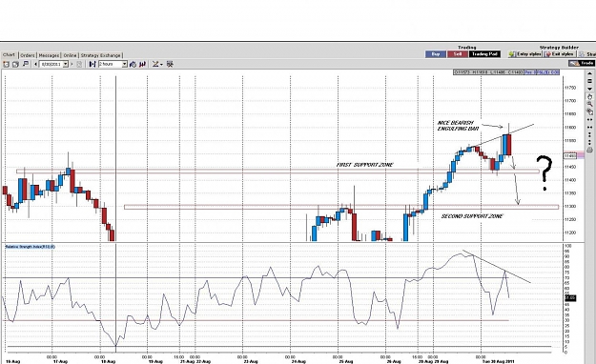Click the find instrument icon in chart toolbar
Screen dimensions: 596x364
(25, 64)
